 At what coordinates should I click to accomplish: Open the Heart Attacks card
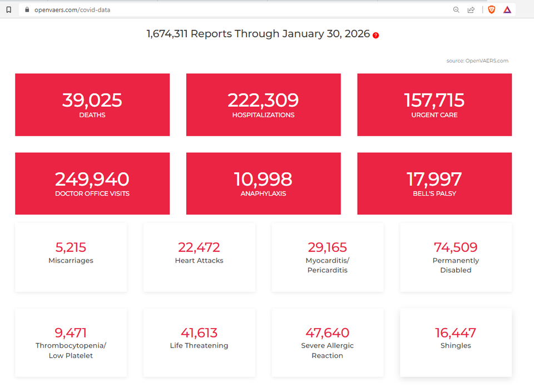199,257
